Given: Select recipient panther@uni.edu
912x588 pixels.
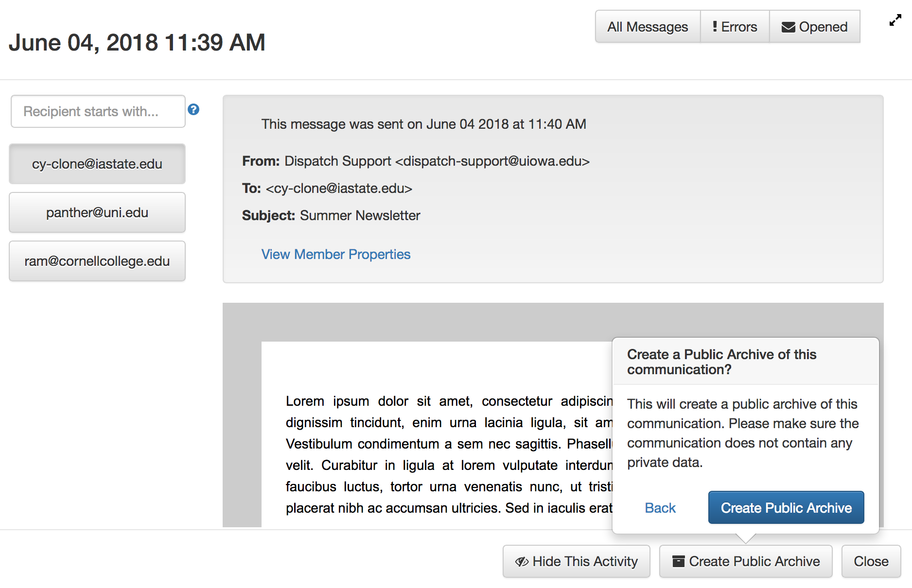Looking at the screenshot, I should coord(97,213).
